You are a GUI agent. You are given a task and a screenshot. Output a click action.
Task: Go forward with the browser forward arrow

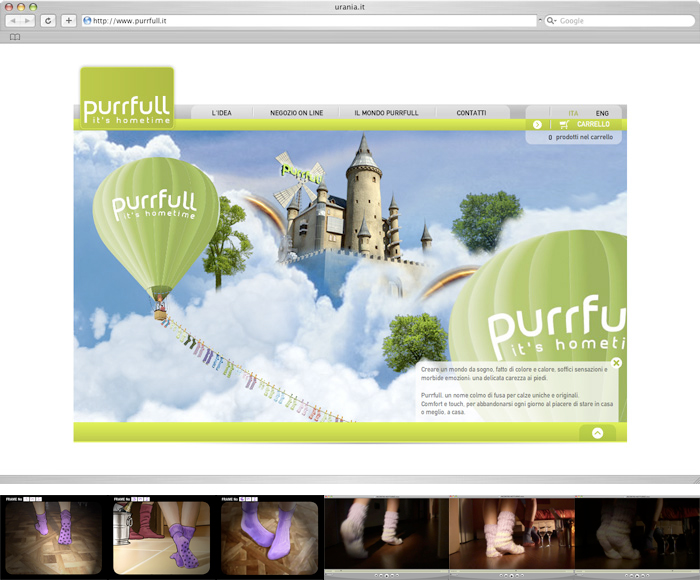tap(27, 21)
